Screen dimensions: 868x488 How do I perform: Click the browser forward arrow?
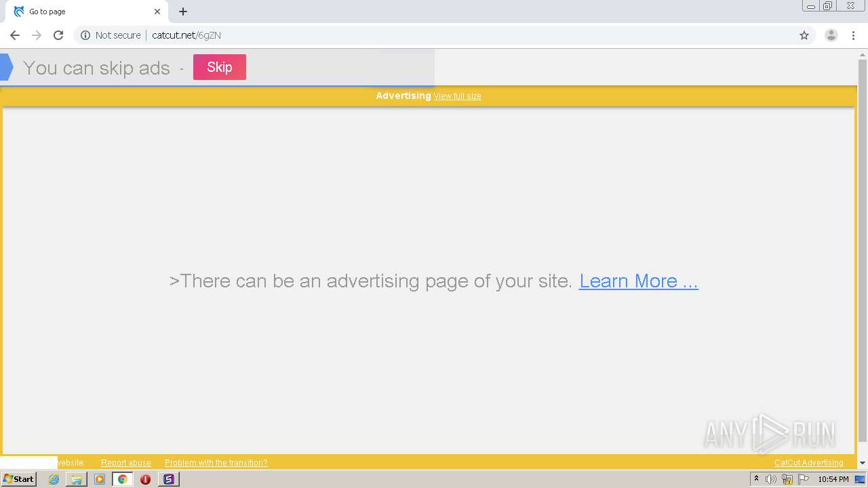point(37,35)
